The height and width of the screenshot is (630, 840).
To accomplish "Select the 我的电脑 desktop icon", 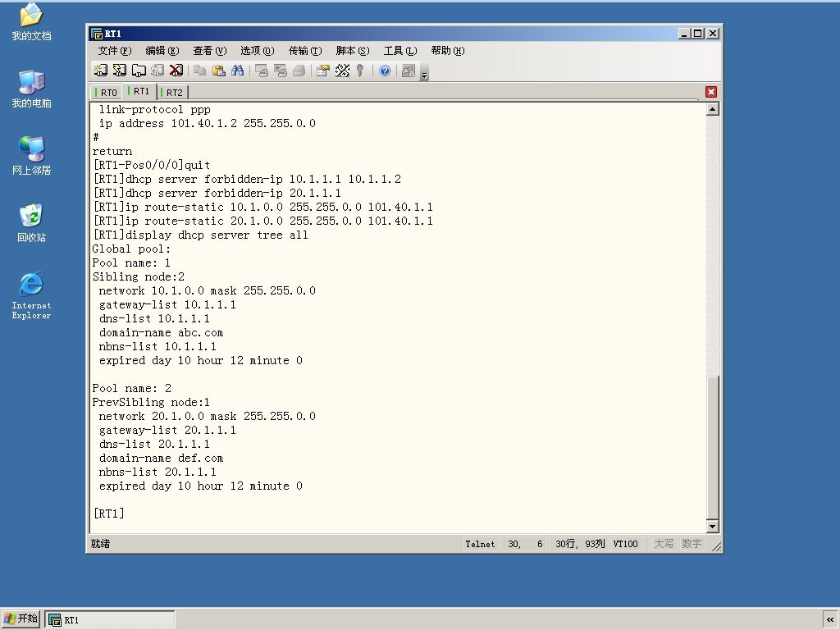I will point(32,89).
